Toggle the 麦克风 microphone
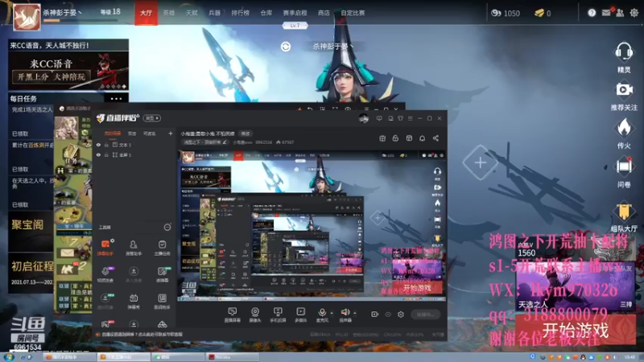This screenshot has width=644, height=362. [322, 315]
